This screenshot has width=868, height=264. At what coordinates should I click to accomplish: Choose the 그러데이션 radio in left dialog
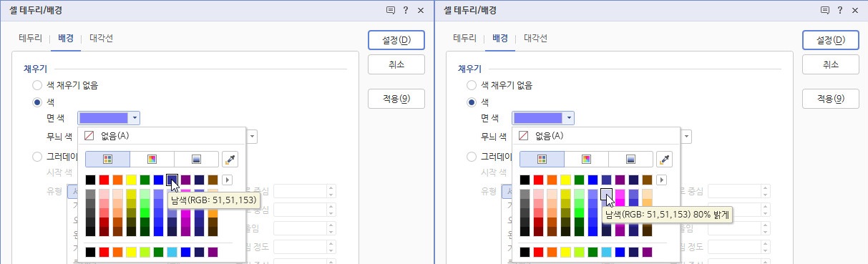[37, 157]
